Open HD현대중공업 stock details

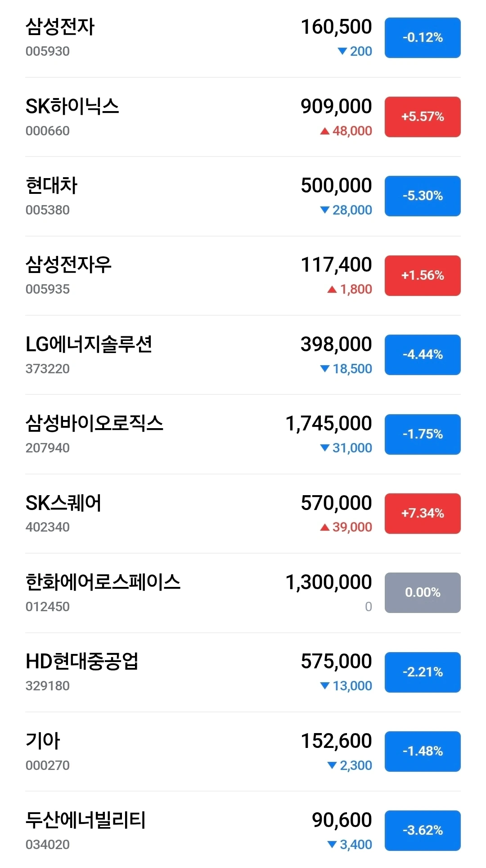point(243,673)
